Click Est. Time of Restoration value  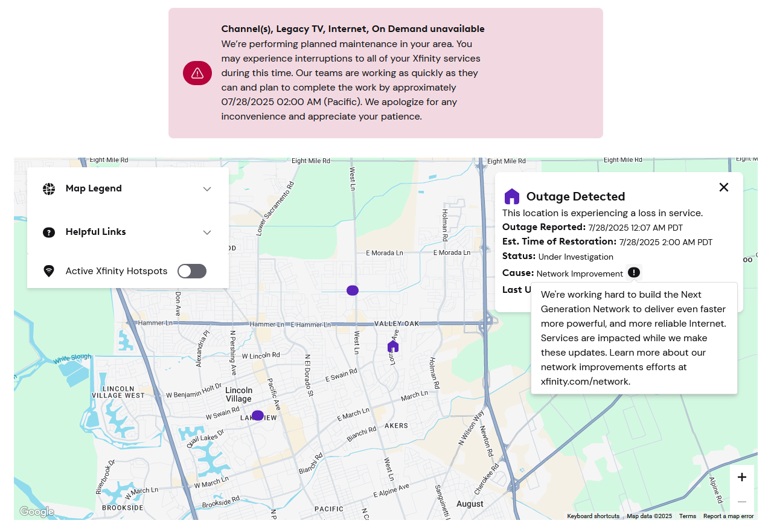(x=666, y=242)
